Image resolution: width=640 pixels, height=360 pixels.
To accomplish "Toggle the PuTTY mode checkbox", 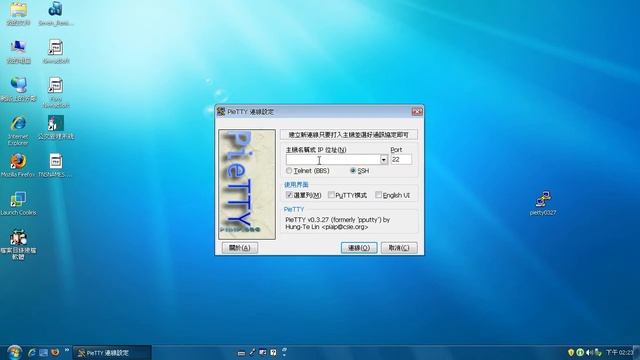I will point(331,195).
